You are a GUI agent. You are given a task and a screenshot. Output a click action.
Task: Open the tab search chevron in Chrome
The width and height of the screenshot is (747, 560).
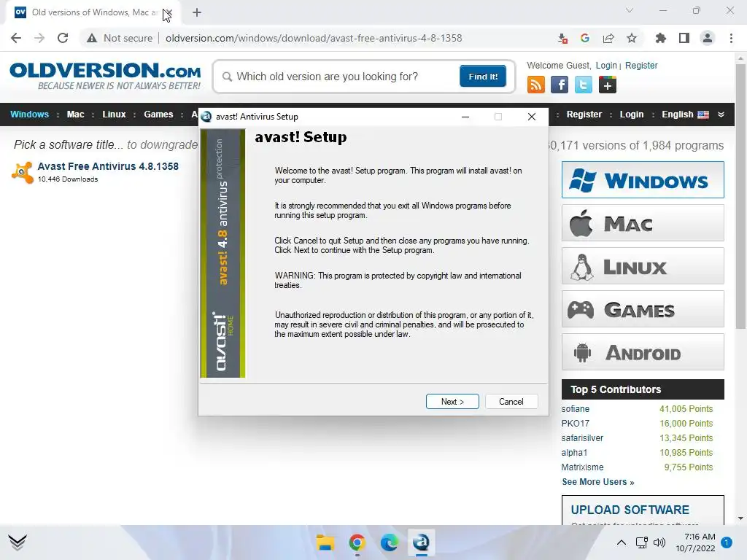tap(630, 10)
